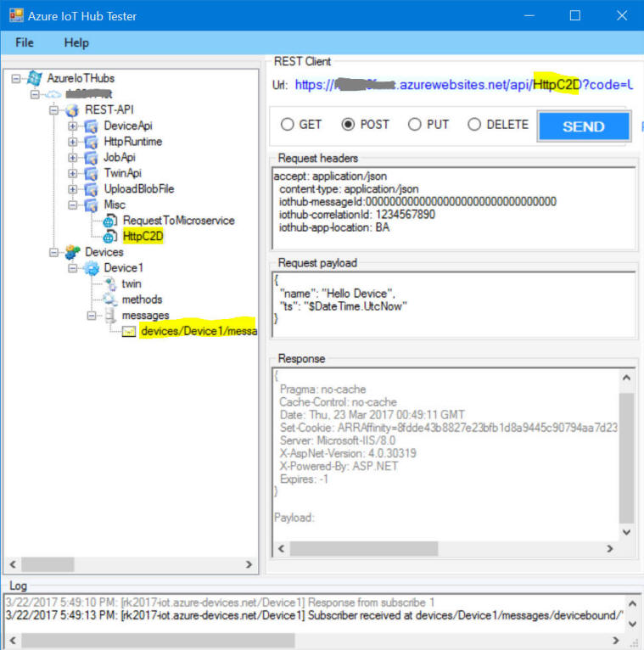
Task: Collapse the Misc node
Action: tap(72, 205)
